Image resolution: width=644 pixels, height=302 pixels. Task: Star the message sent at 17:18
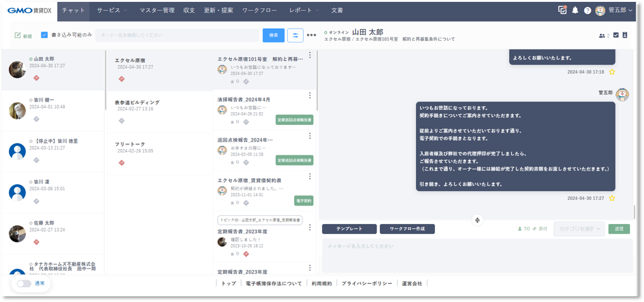(x=612, y=72)
